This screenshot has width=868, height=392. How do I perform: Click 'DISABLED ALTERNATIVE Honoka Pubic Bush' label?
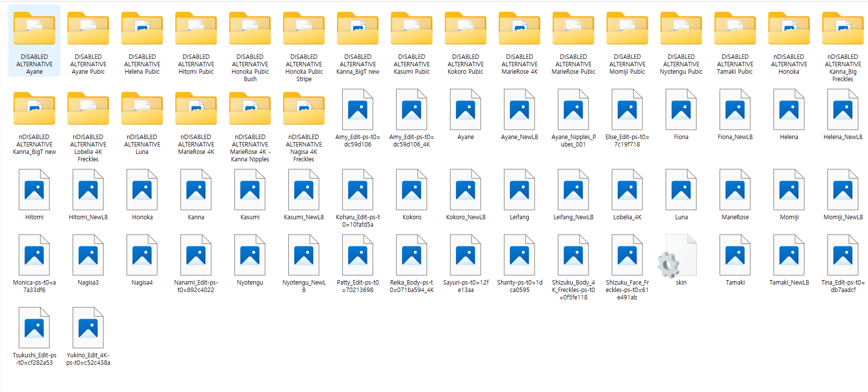click(250, 68)
